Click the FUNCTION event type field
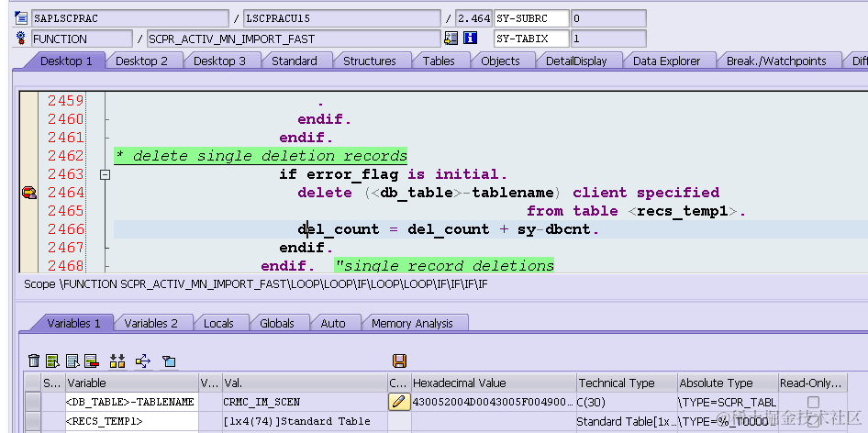Viewport: 868px width, 433px height. tap(82, 39)
